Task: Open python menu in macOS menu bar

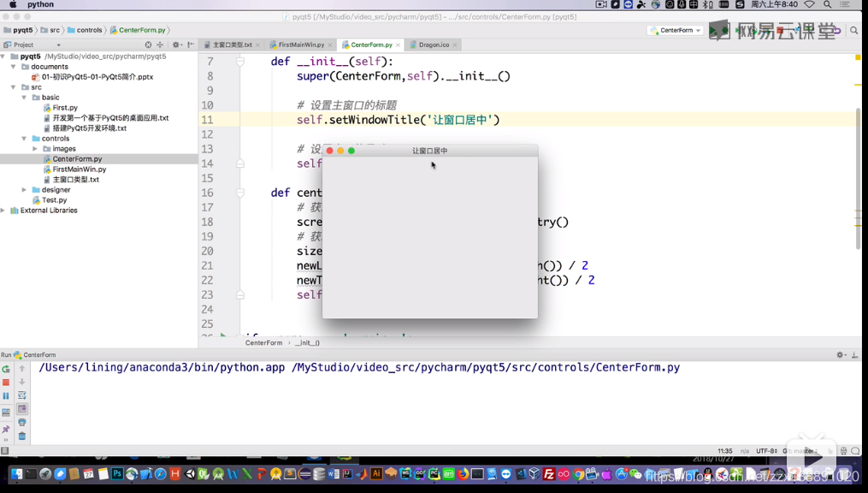Action: click(x=40, y=4)
